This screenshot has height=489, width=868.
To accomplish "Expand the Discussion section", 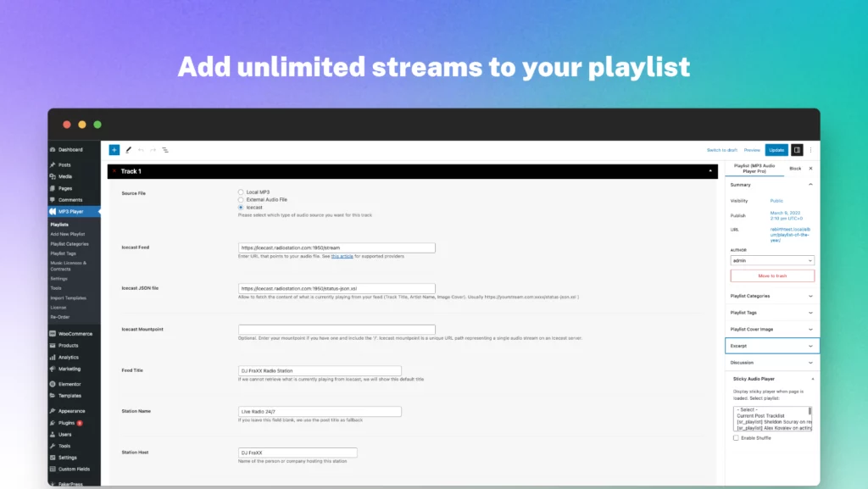I will coord(772,363).
